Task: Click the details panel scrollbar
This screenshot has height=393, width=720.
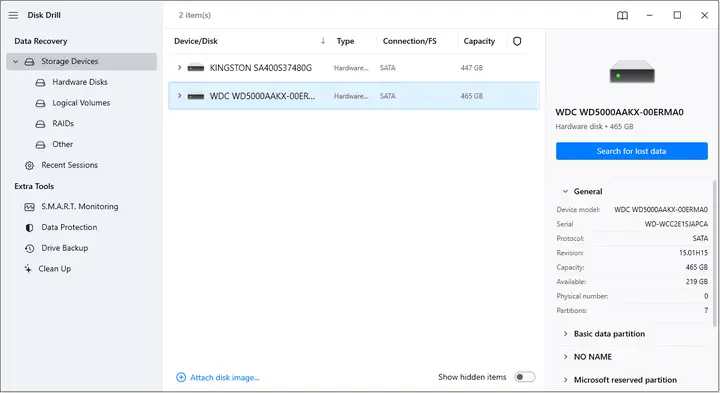Action: click(714, 253)
